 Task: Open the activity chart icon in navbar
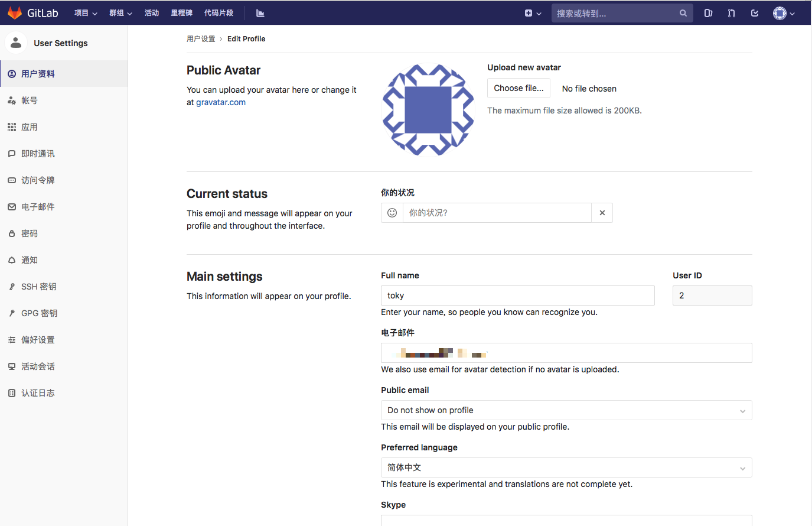(260, 13)
